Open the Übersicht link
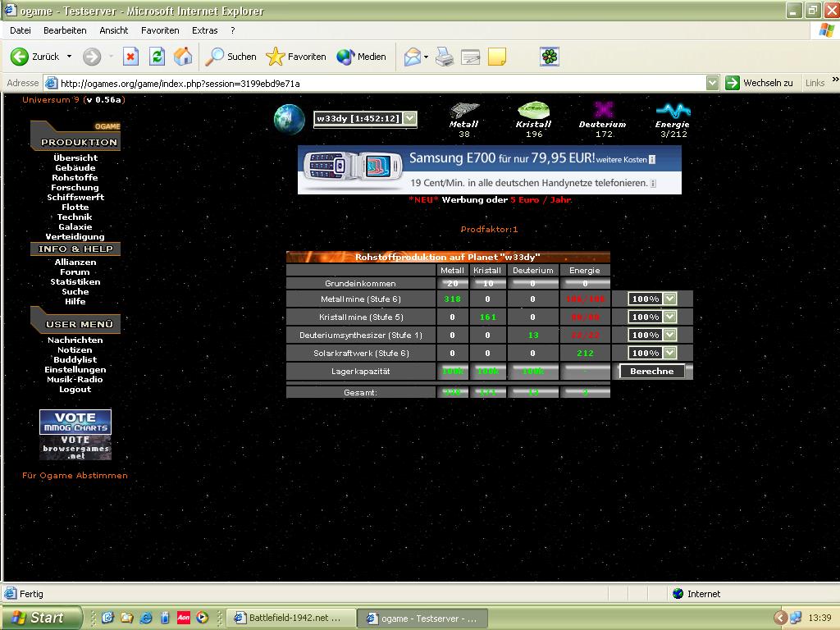 [x=75, y=158]
